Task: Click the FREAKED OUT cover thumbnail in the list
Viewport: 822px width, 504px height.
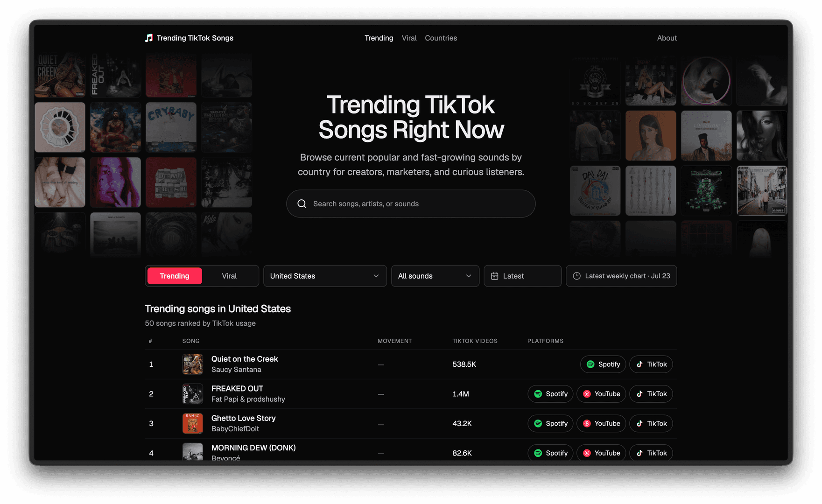Action: 193,394
